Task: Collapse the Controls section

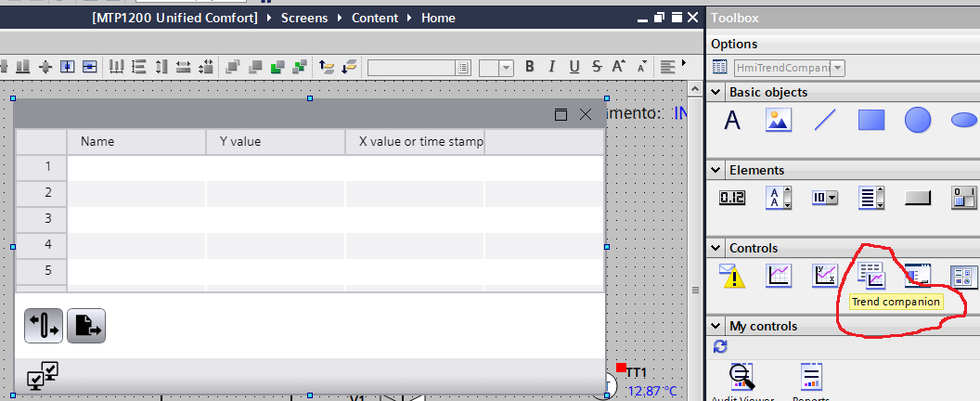Action: [x=716, y=249]
